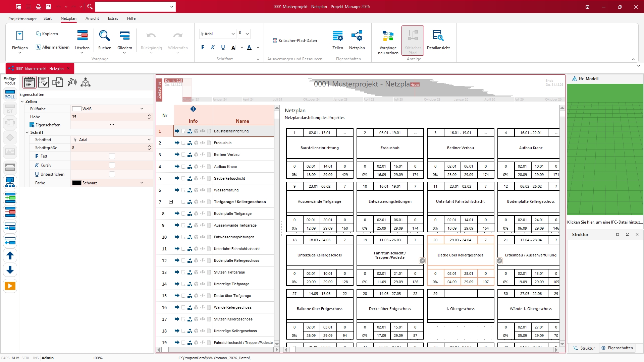Enable the Fett checkbox
This screenshot has width=644, height=362.
click(112, 156)
